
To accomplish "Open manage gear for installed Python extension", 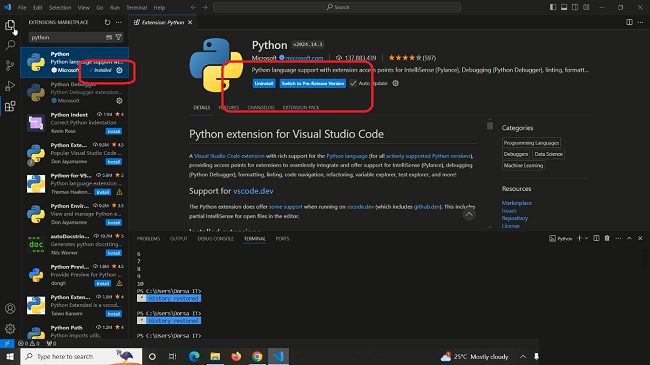I will point(119,70).
